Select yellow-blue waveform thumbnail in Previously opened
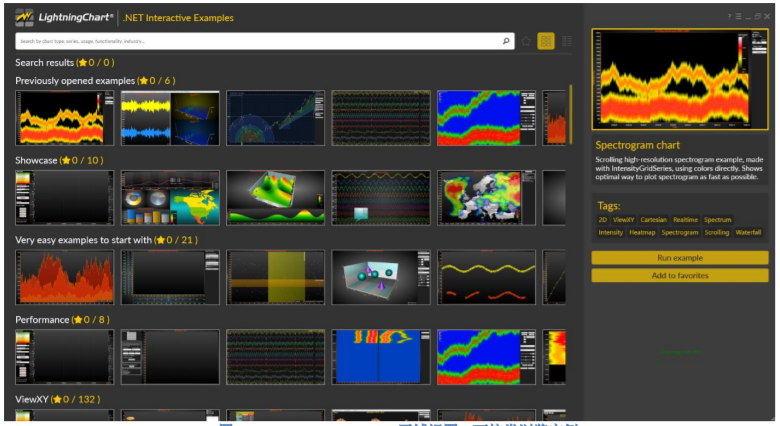This screenshot has height=426, width=780. [x=170, y=118]
